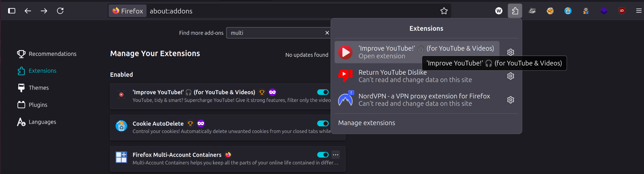Click the Enabled section heading

click(x=121, y=75)
